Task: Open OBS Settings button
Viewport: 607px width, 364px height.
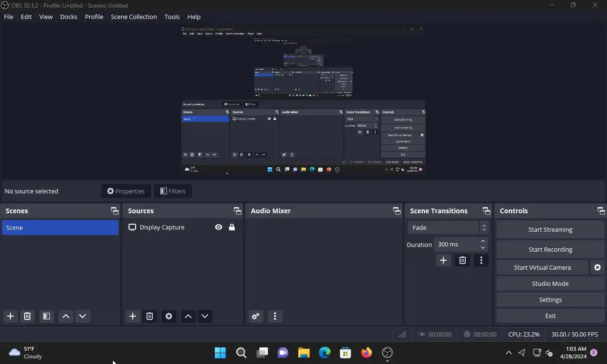Action: (550, 300)
